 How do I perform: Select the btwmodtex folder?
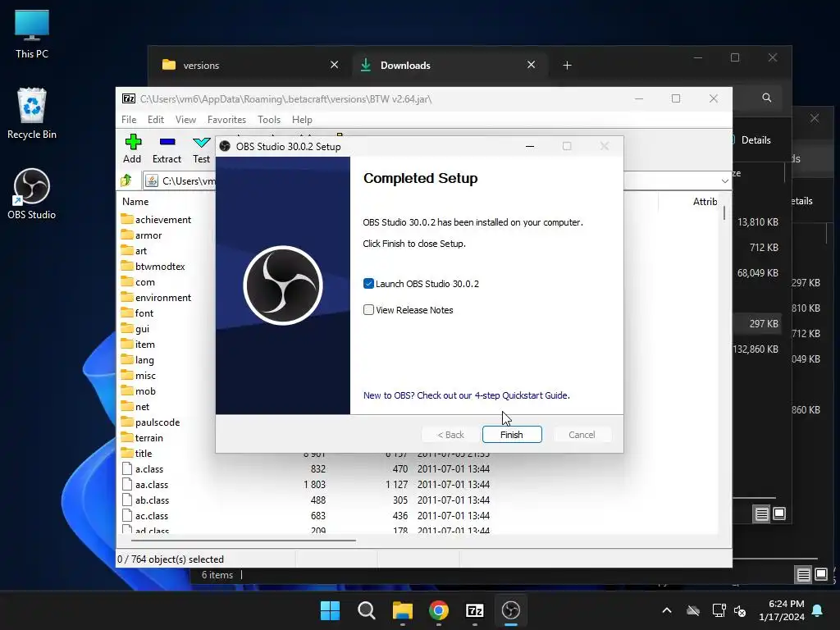coord(153,267)
